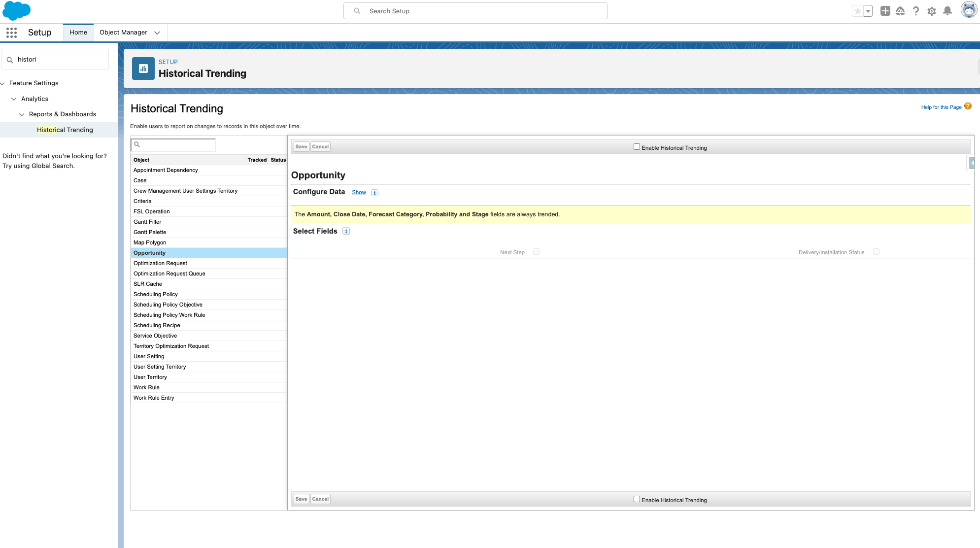Click the Salesforce cloud logo
Image resolution: width=980 pixels, height=548 pixels.
16,10
